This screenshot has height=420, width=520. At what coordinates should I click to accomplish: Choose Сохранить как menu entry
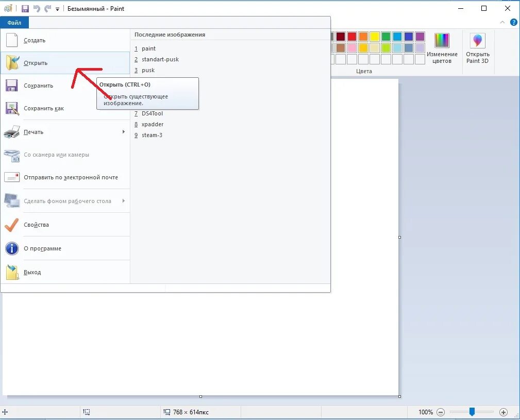(65, 108)
